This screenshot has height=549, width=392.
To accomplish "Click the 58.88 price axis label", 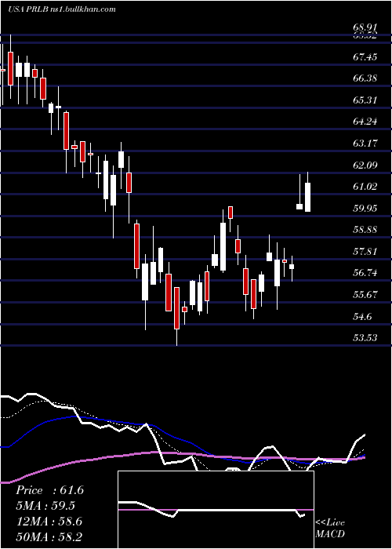I will pyautogui.click(x=366, y=230).
